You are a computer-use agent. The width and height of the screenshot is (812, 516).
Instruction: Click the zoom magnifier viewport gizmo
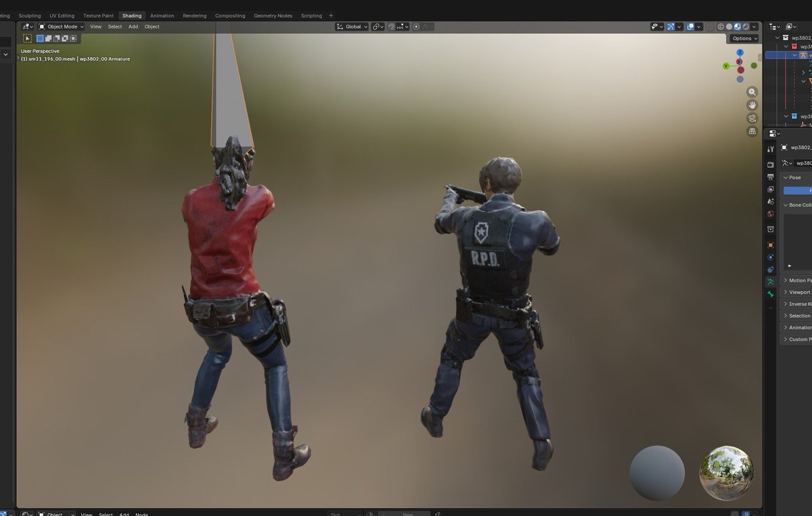(x=752, y=92)
